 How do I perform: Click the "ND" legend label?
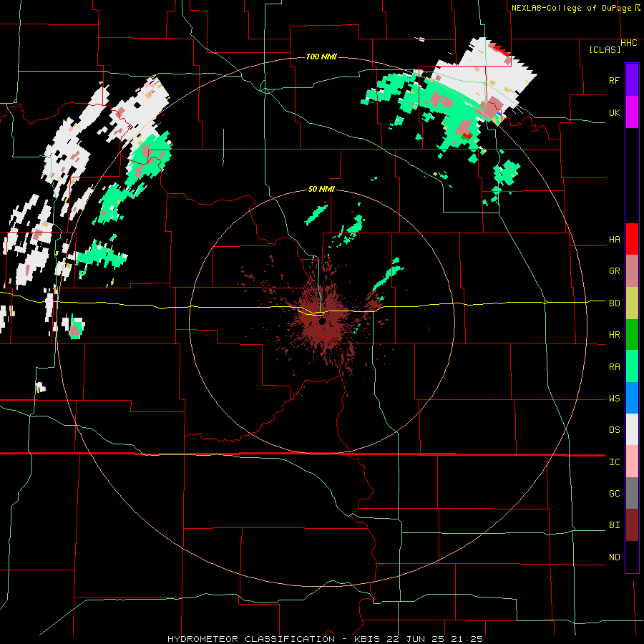coord(614,557)
